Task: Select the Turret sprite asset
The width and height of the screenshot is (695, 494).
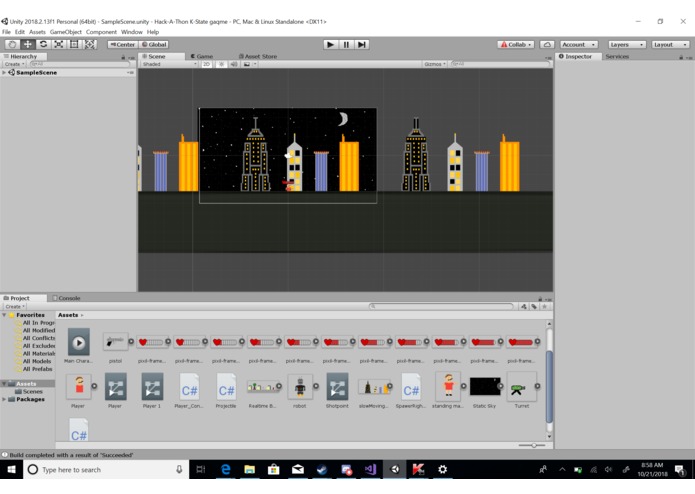Action: coord(522,391)
